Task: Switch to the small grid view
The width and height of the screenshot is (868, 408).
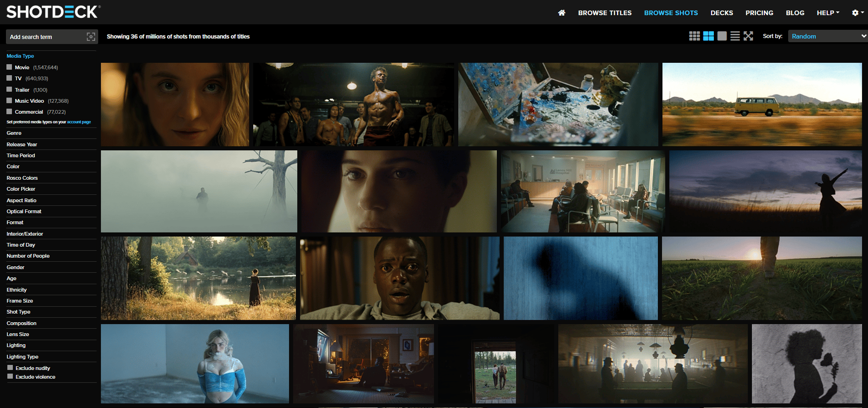Action: [695, 36]
